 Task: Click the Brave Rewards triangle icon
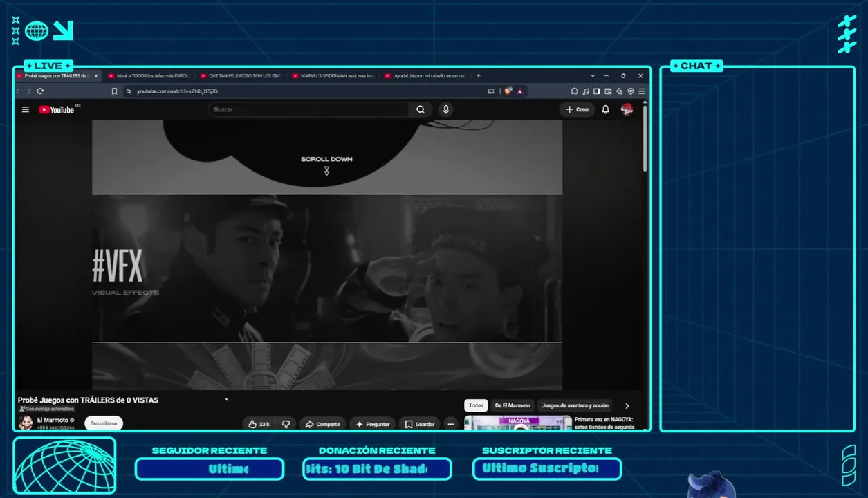coord(519,91)
